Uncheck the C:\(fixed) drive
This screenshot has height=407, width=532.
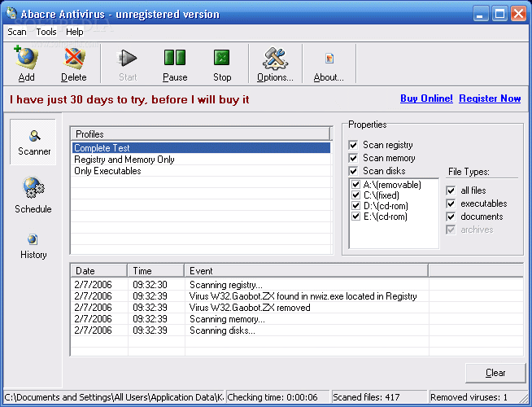(x=355, y=195)
